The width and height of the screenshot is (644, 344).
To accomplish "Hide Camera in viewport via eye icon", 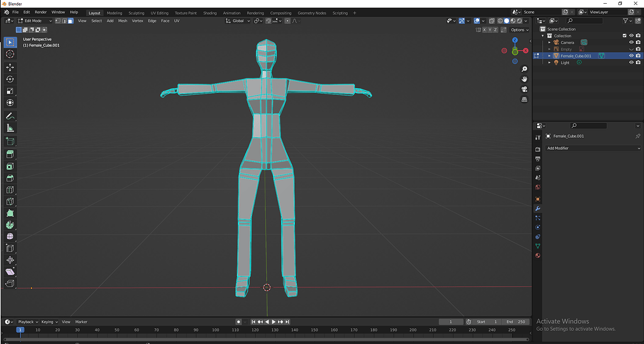I will click(631, 42).
